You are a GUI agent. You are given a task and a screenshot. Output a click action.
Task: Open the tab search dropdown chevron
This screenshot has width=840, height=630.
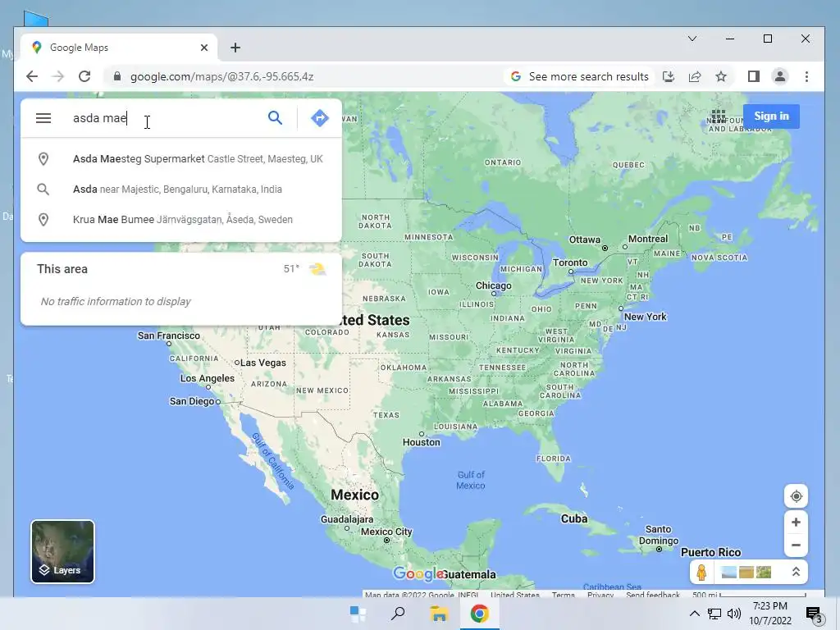pyautogui.click(x=692, y=39)
